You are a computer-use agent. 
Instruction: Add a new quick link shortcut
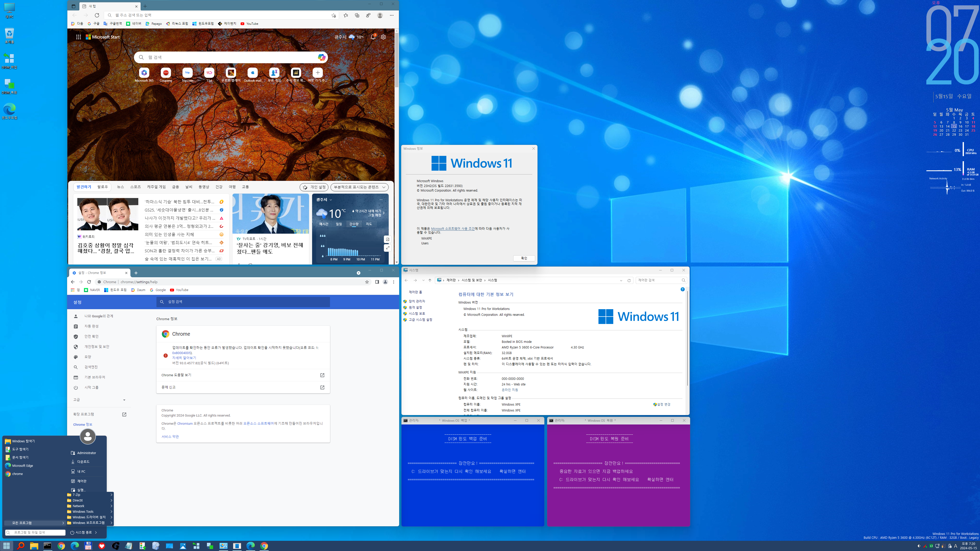click(318, 74)
